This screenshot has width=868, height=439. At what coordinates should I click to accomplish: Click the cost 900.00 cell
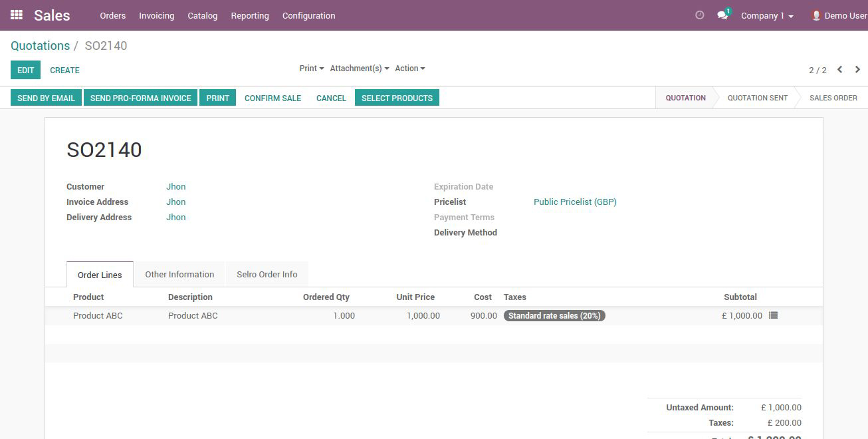click(484, 316)
